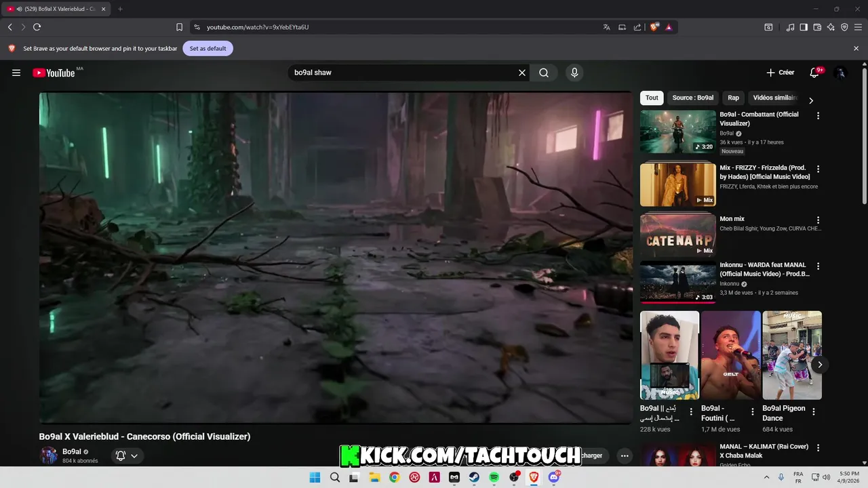868x488 pixels.
Task: Open Leo AI sparkle icon
Action: (831, 27)
